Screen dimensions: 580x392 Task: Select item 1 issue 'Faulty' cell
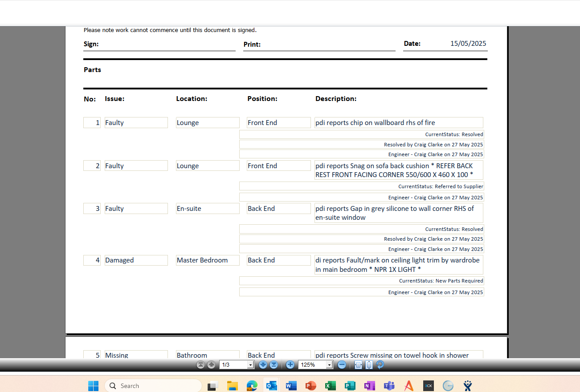pyautogui.click(x=136, y=123)
